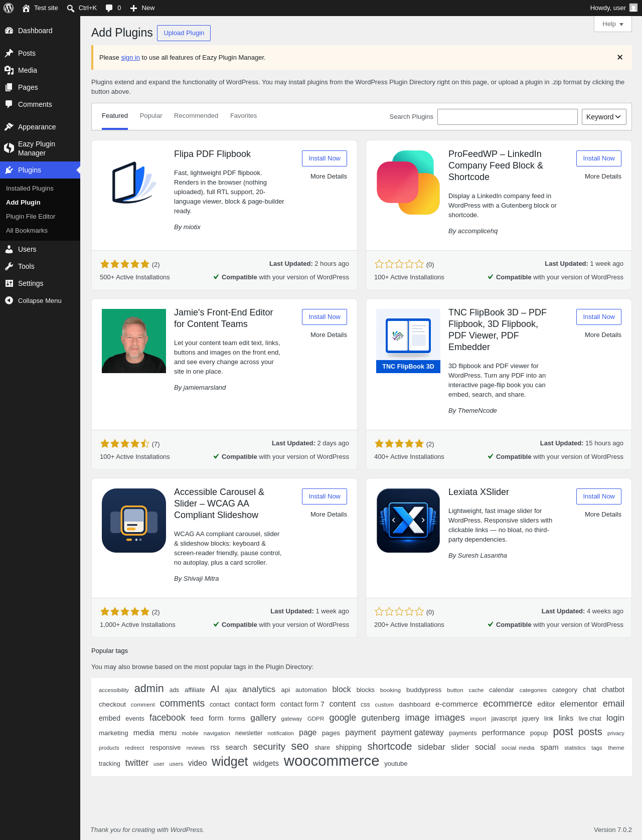This screenshot has height=840, width=642.
Task: Browse the youtube tag
Action: click(x=396, y=764)
